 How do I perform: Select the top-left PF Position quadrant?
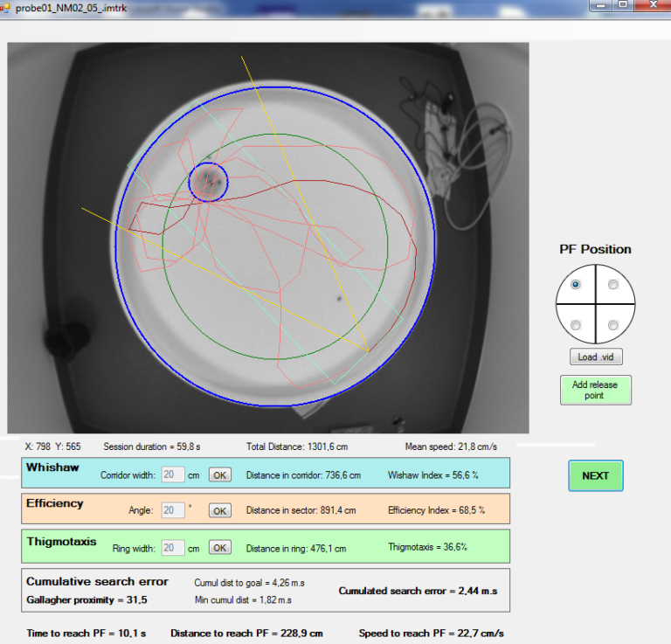576,285
